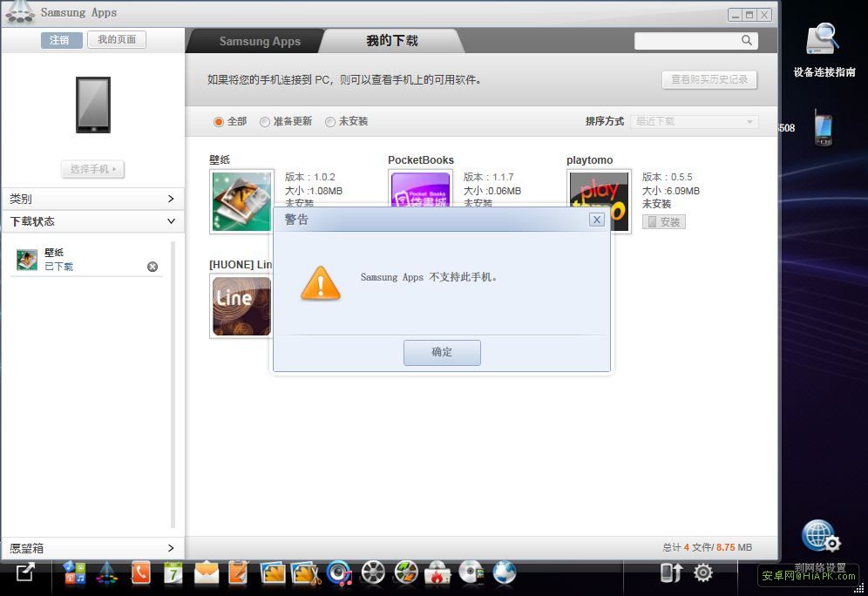Screen dimensions: 868x596
Task: Select the 壁纸 item in download list
Action: (x=85, y=260)
